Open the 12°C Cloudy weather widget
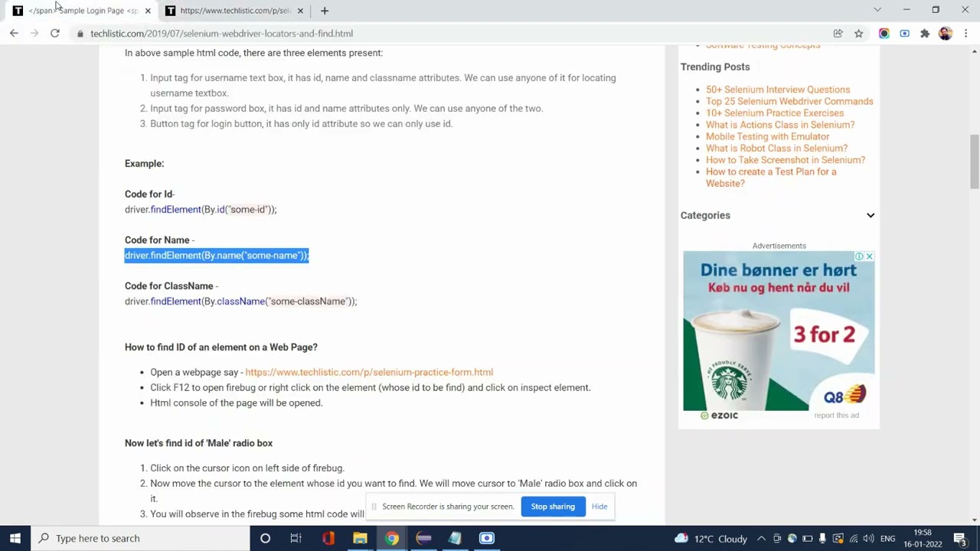This screenshot has width=980, height=551. tap(710, 539)
